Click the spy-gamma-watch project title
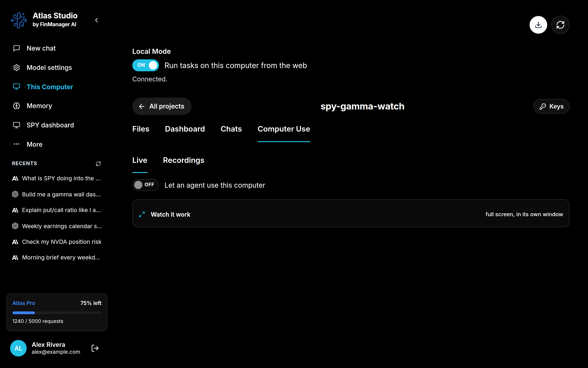Screen dimensions: 588x368 tap(362, 106)
